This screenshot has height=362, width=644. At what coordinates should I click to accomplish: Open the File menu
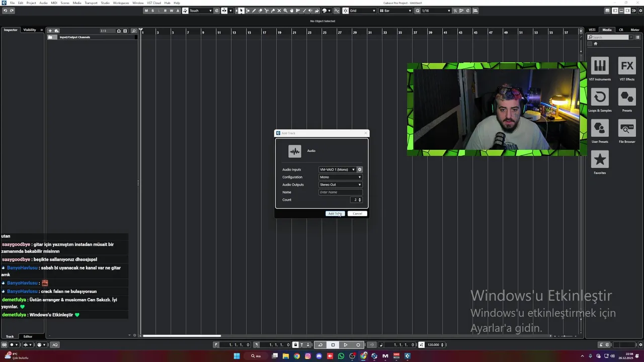point(12,3)
